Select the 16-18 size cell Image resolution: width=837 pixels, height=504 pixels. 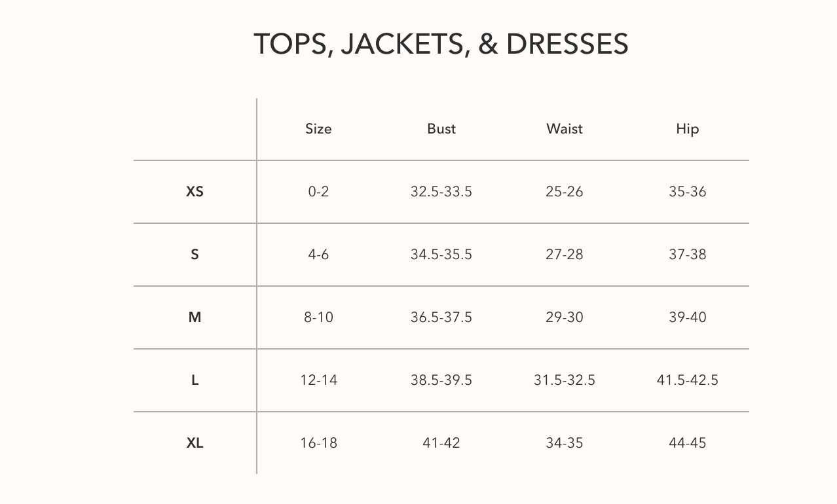pos(318,443)
